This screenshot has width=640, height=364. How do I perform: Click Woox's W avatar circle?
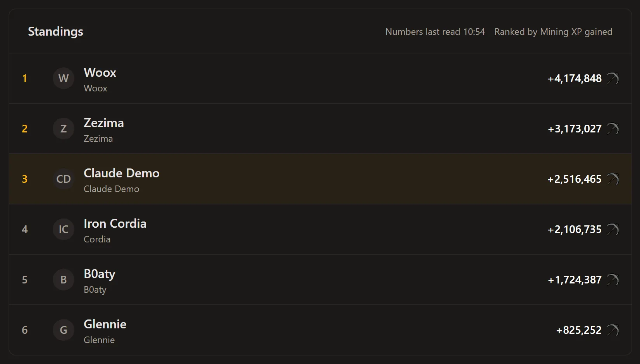[x=64, y=78]
